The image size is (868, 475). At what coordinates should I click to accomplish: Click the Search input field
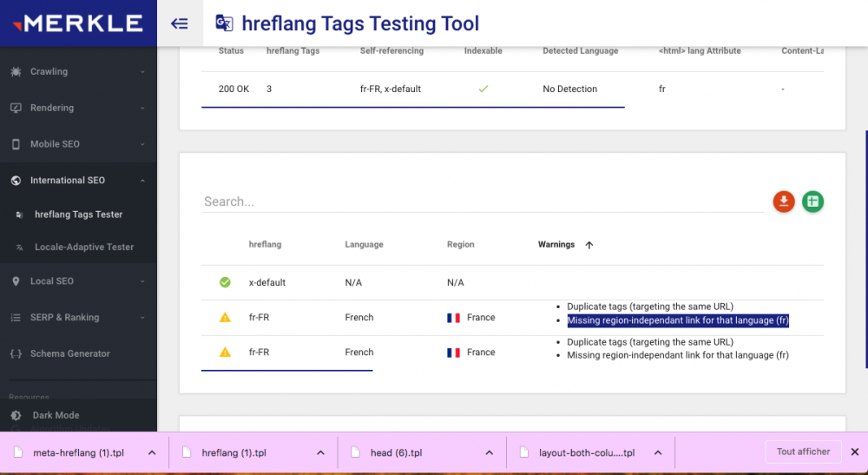(x=483, y=201)
